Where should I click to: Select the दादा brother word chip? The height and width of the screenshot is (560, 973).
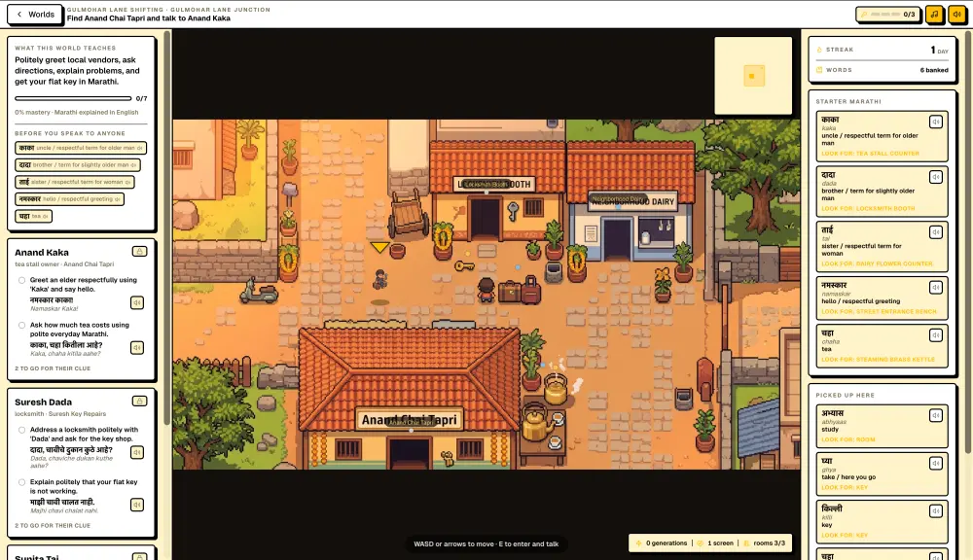(x=78, y=165)
